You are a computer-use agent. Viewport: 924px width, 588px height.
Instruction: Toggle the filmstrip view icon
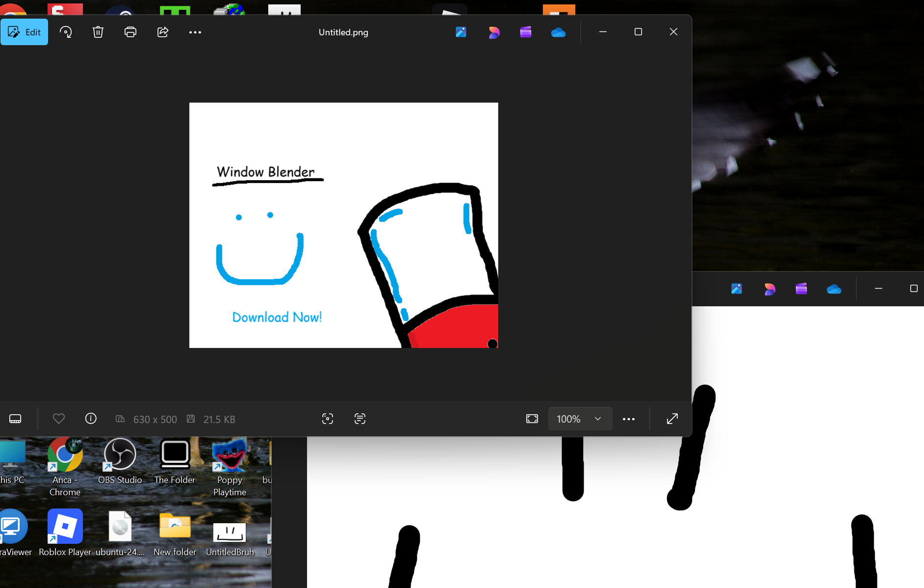(x=15, y=419)
